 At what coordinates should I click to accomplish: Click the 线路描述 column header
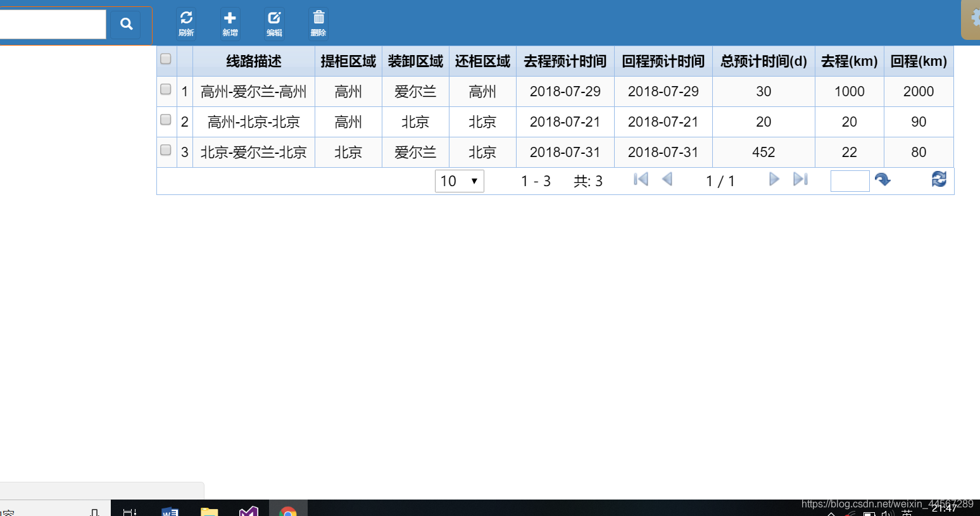pyautogui.click(x=254, y=61)
